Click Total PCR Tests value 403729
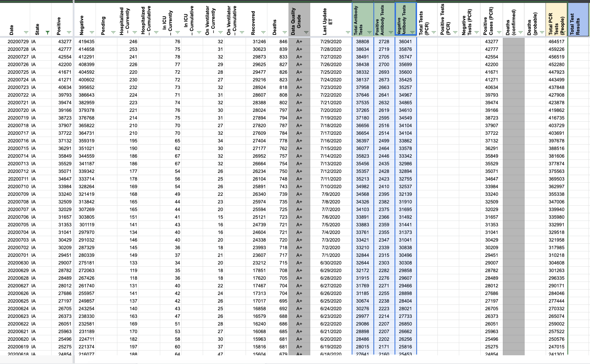Image resolution: width=590 pixels, height=364 pixels. (556, 126)
